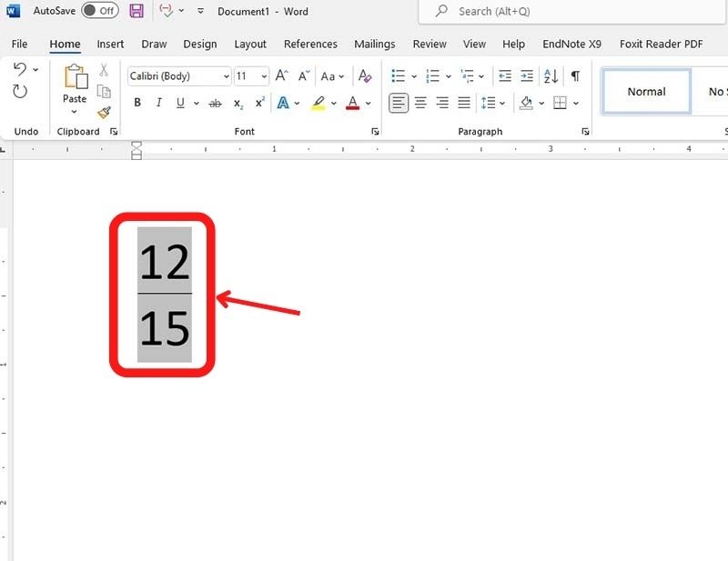Apply strikethrough to the text
Screen dimensions: 728x561
(x=215, y=103)
